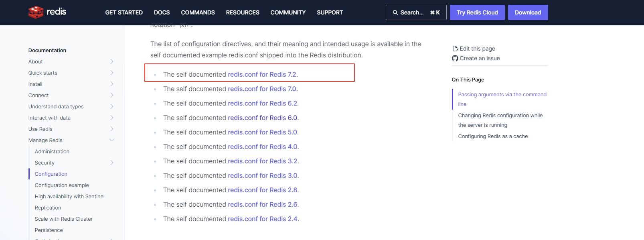This screenshot has width=644, height=240.
Task: Expand the Security subsection chevron
Action: (x=112, y=163)
